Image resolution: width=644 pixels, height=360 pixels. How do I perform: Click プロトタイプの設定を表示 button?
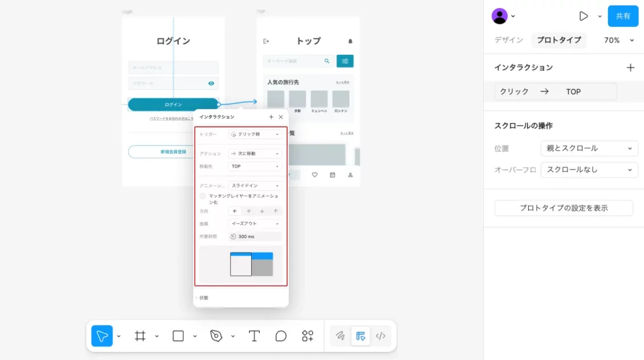coord(563,208)
